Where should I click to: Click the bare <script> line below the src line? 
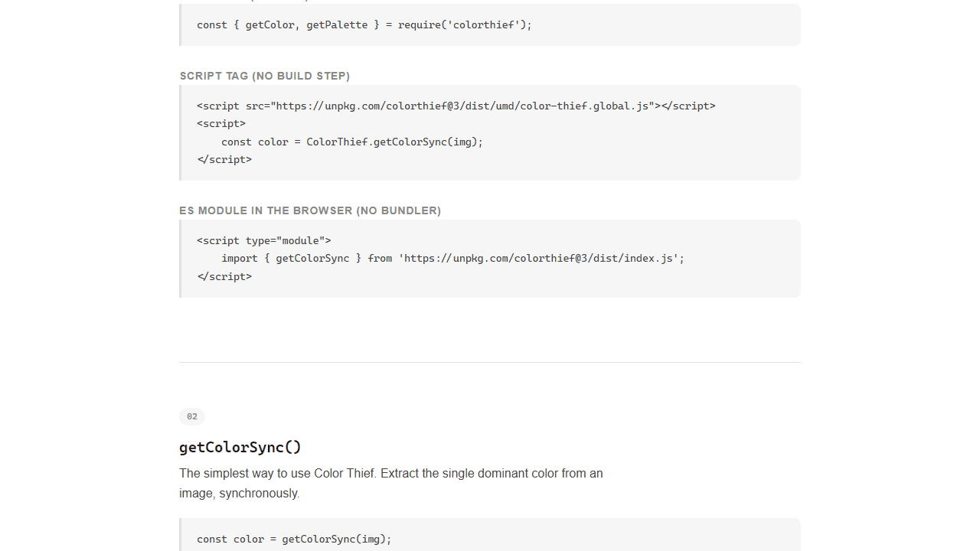221,123
